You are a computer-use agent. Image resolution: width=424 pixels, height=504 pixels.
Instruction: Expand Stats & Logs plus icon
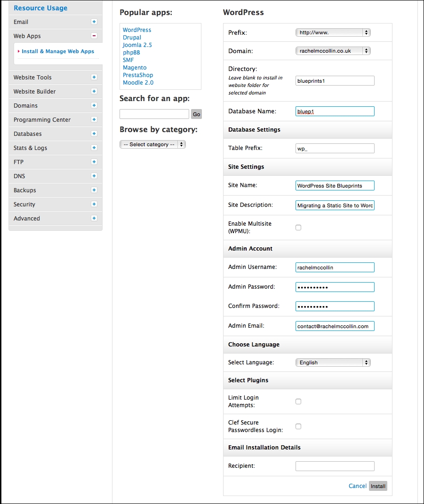click(94, 148)
